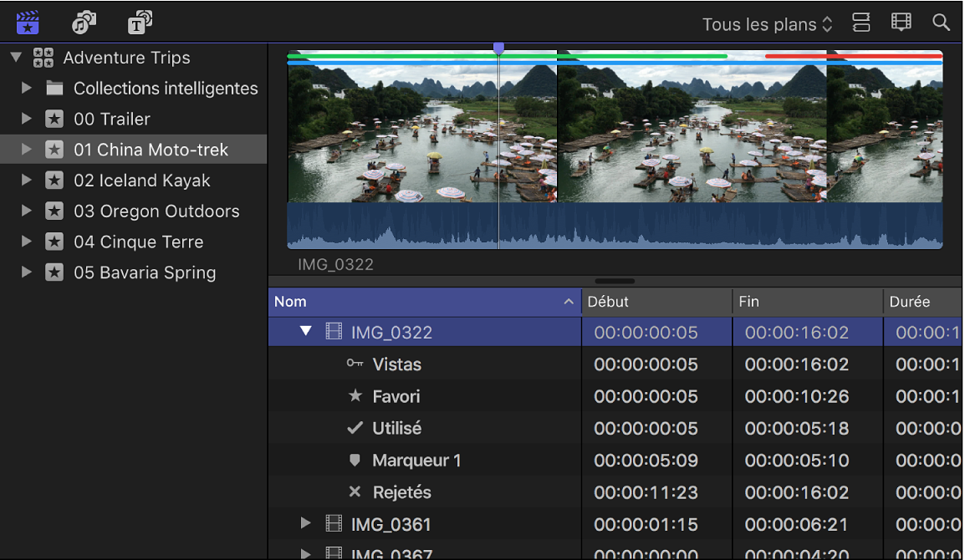Open the Photos and Audio sidebar

tap(84, 23)
